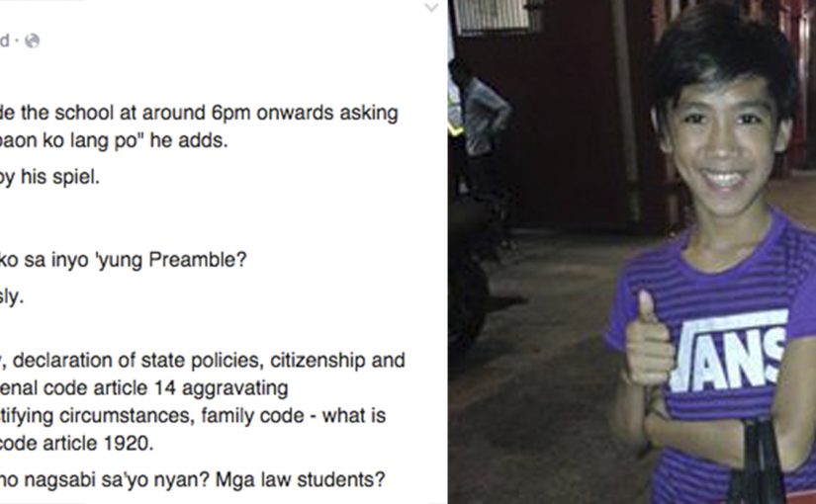Click the line about declaration of state policies
This screenshot has height=504, width=816.
pyautogui.click(x=203, y=360)
